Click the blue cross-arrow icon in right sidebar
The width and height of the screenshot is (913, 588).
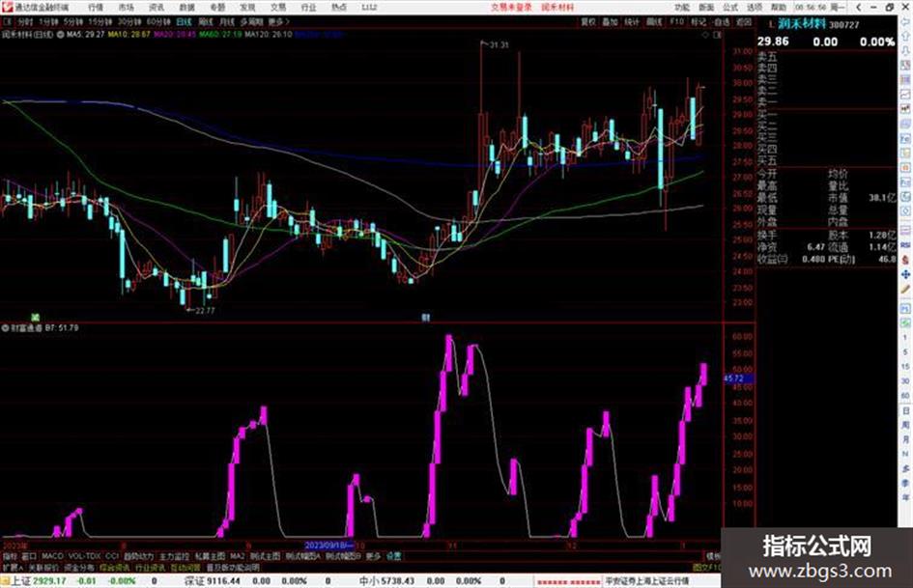905,274
